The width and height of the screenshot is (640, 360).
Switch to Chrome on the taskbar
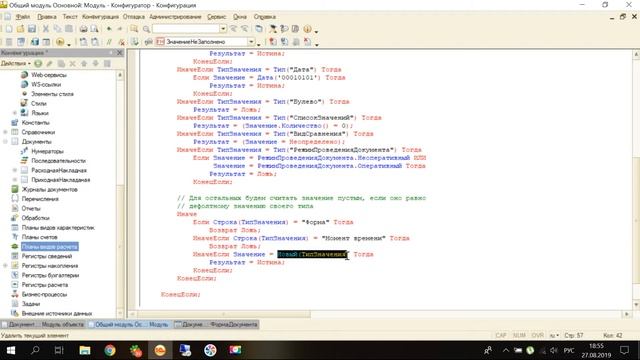[x=110, y=350]
